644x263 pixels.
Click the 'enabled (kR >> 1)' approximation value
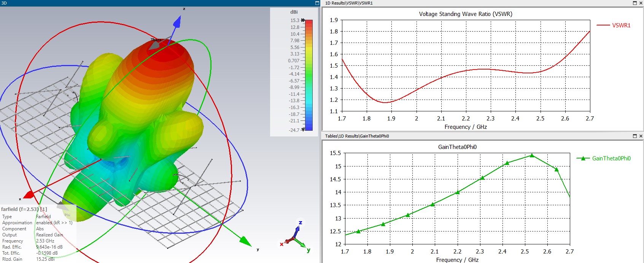(x=54, y=223)
